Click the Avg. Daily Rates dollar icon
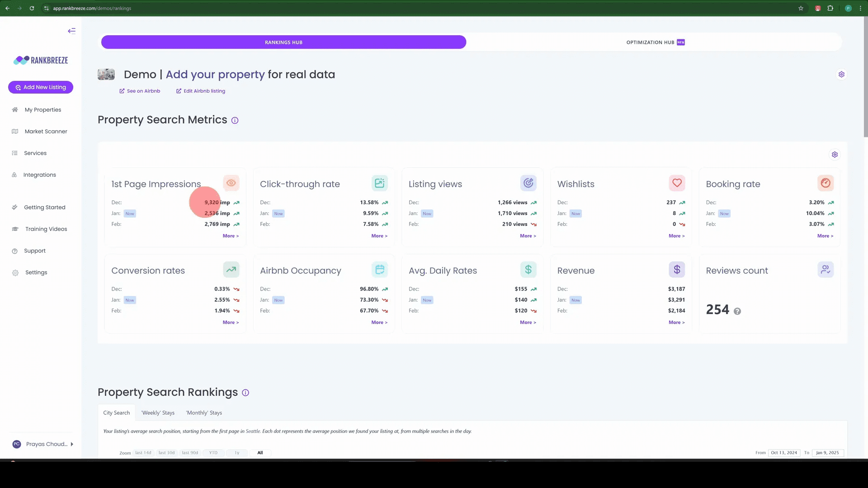Viewport: 868px width, 488px height. point(528,270)
